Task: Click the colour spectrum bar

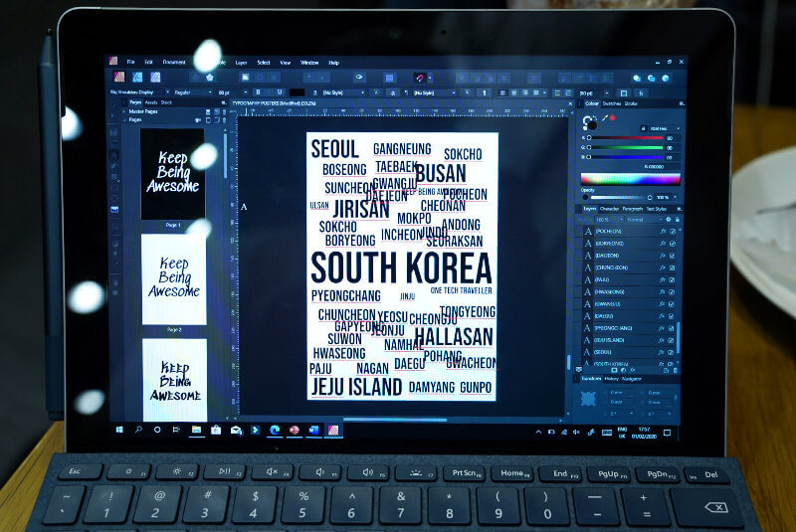Action: point(630,179)
